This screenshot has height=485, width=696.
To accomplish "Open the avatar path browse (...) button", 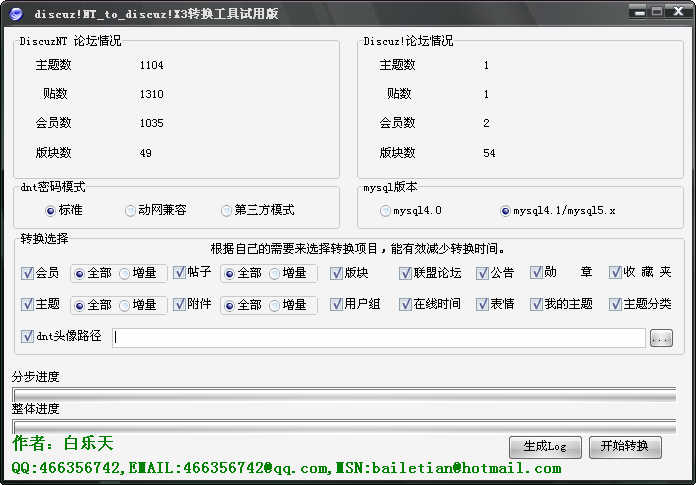I will pos(661,339).
